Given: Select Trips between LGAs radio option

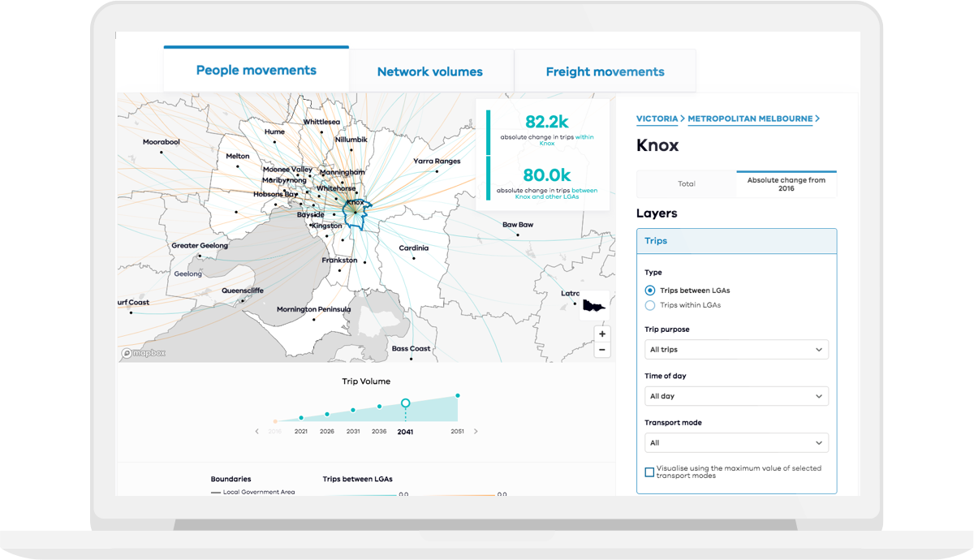Looking at the screenshot, I should (x=649, y=290).
